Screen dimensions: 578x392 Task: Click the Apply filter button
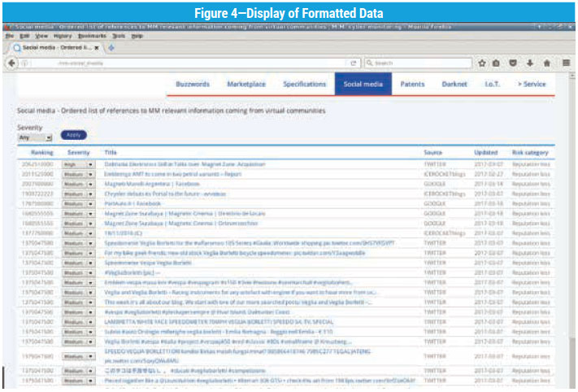(74, 135)
